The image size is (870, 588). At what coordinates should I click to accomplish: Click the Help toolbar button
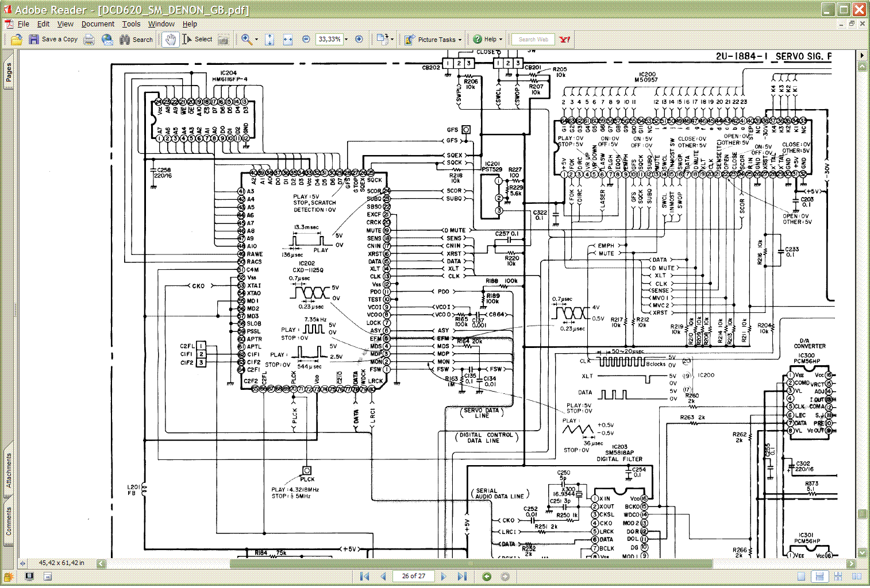pyautogui.click(x=487, y=39)
